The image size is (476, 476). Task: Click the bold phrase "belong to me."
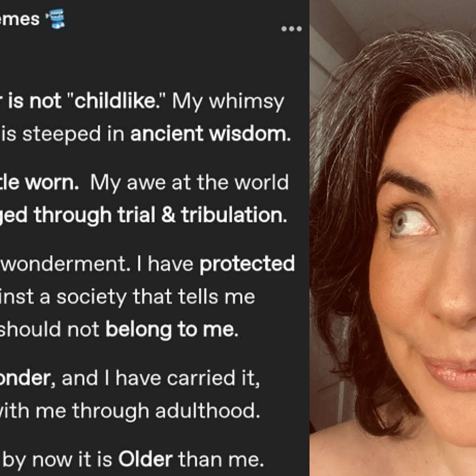(x=172, y=330)
